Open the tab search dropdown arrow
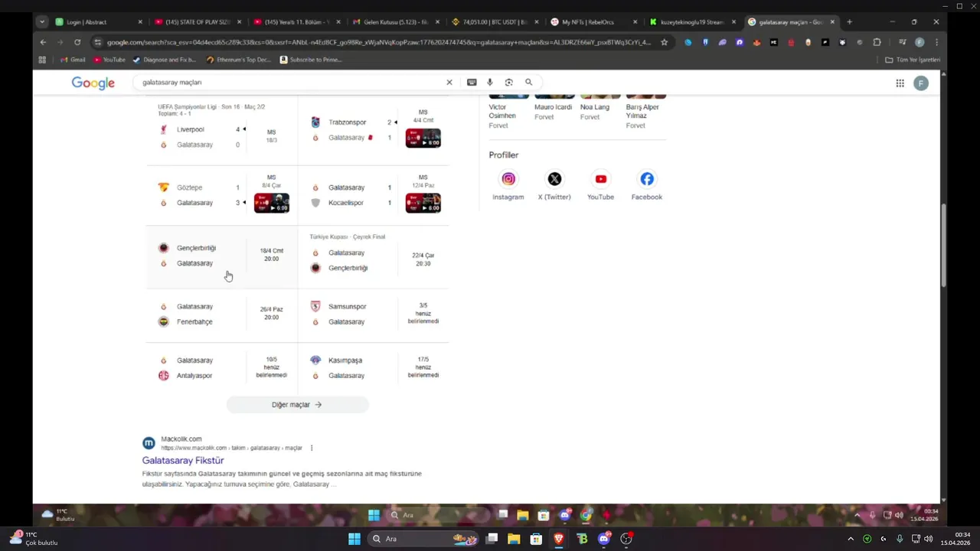The image size is (980, 551). 42,22
